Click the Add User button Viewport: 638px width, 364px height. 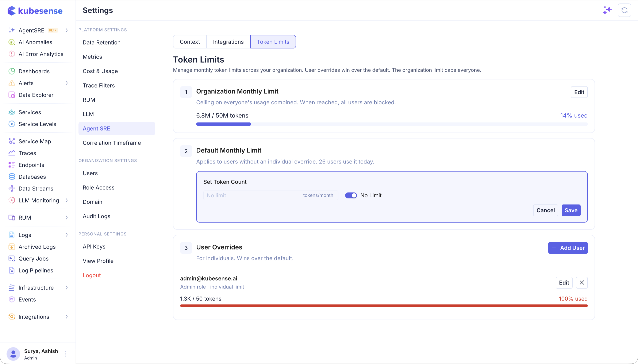[568, 248]
